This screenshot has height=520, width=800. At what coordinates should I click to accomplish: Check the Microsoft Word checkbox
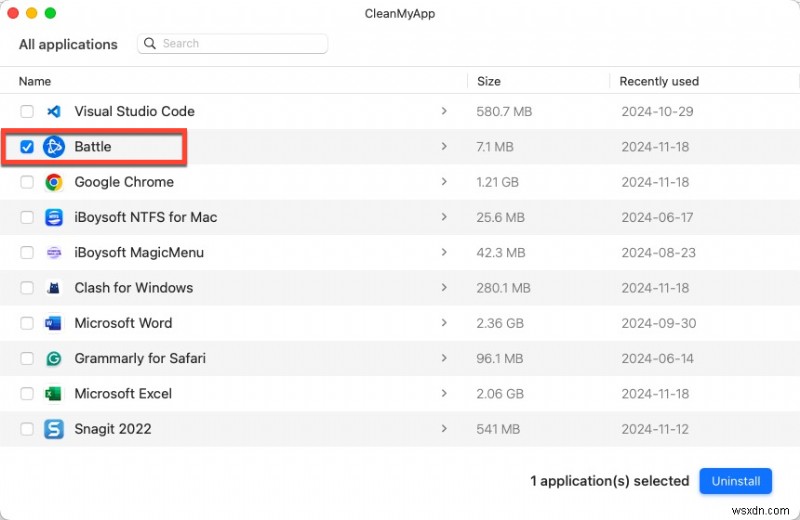click(x=27, y=323)
